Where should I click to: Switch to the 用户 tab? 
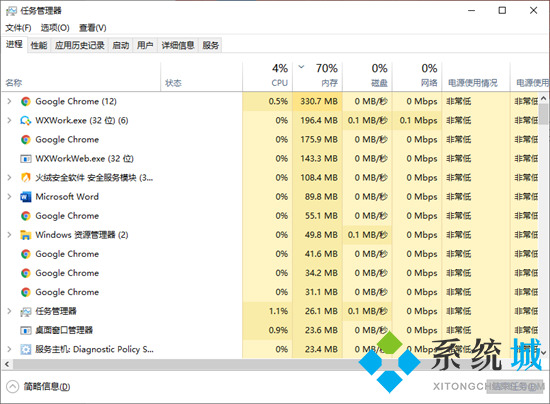click(x=145, y=45)
